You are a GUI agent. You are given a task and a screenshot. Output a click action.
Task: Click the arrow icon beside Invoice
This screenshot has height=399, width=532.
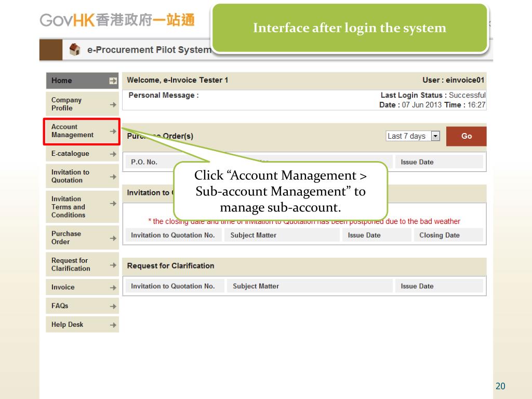pyautogui.click(x=113, y=287)
